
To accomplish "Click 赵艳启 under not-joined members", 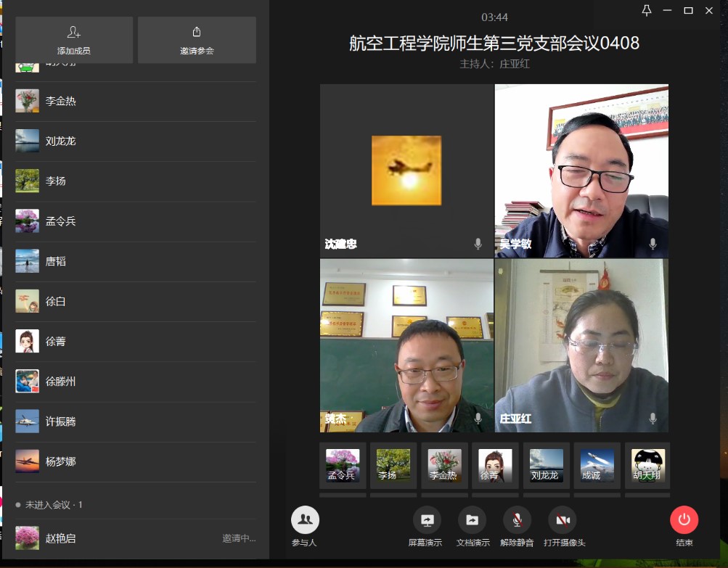I will [x=61, y=538].
